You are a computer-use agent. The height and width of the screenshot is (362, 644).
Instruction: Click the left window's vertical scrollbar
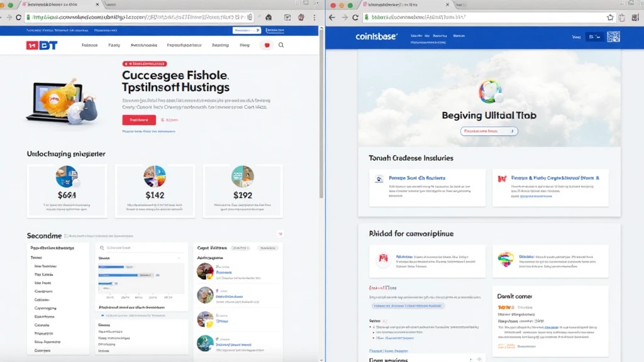[x=321, y=113]
